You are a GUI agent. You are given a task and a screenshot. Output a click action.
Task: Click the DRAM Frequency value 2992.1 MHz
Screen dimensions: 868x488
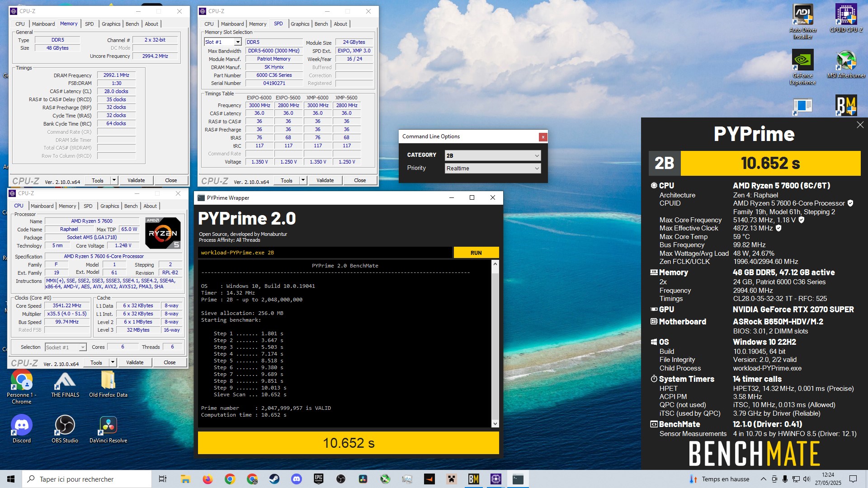[116, 75]
